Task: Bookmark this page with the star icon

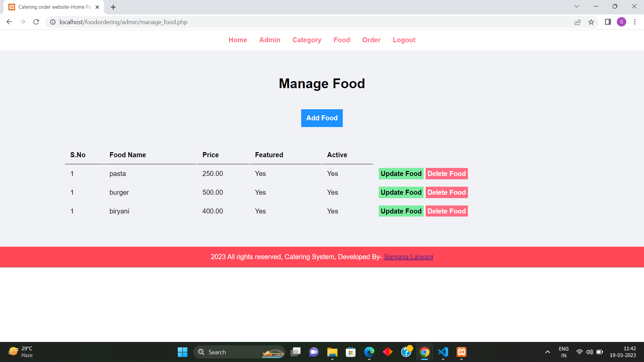Action: [591, 22]
